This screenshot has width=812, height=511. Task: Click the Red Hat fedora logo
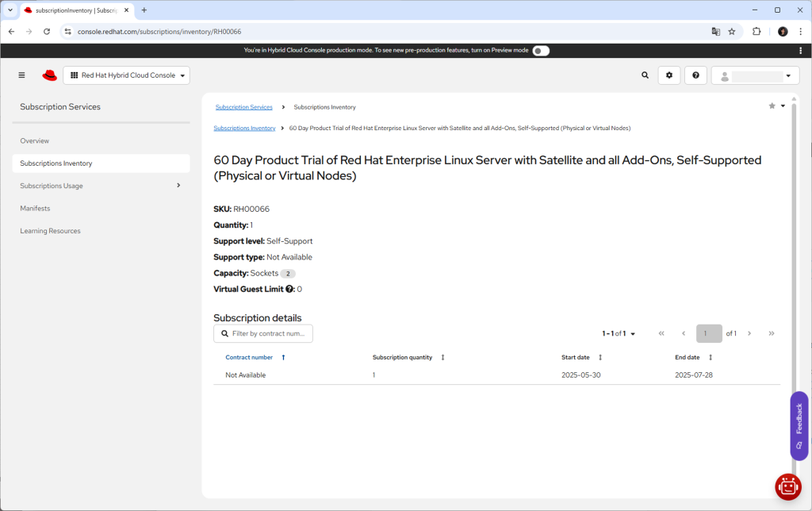(x=50, y=75)
